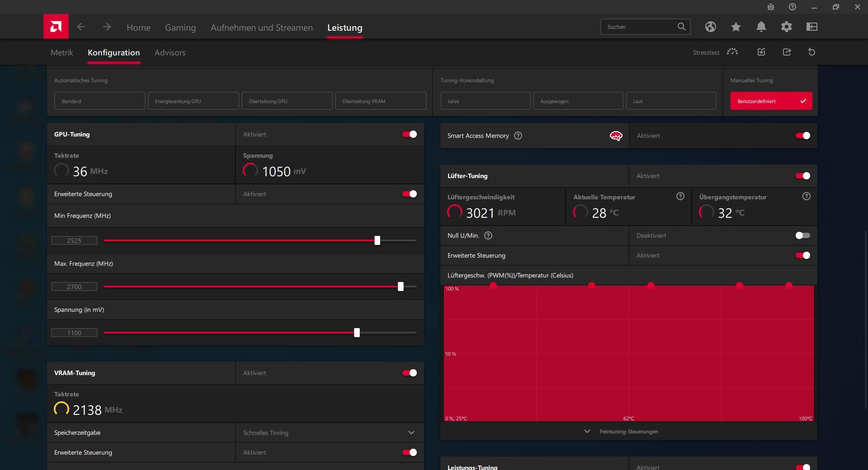
Task: Toggle Leistungs-Tuning switch
Action: [x=803, y=467]
